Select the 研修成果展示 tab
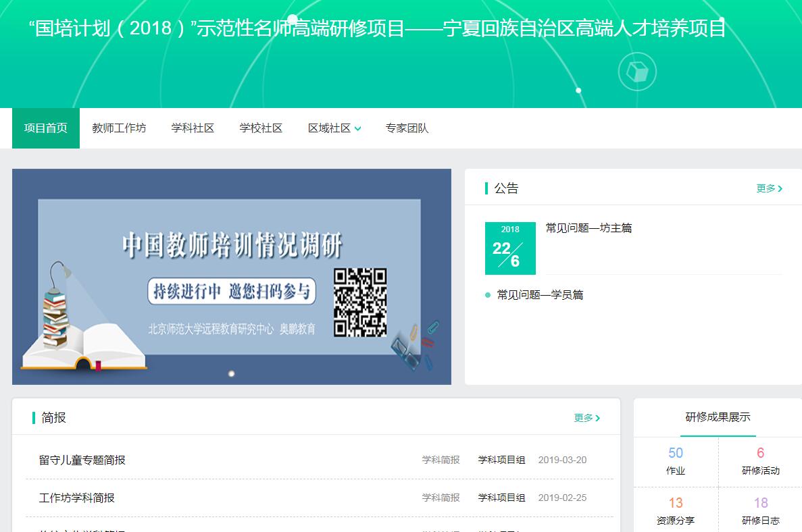The width and height of the screenshot is (802, 532). pyautogui.click(x=718, y=417)
